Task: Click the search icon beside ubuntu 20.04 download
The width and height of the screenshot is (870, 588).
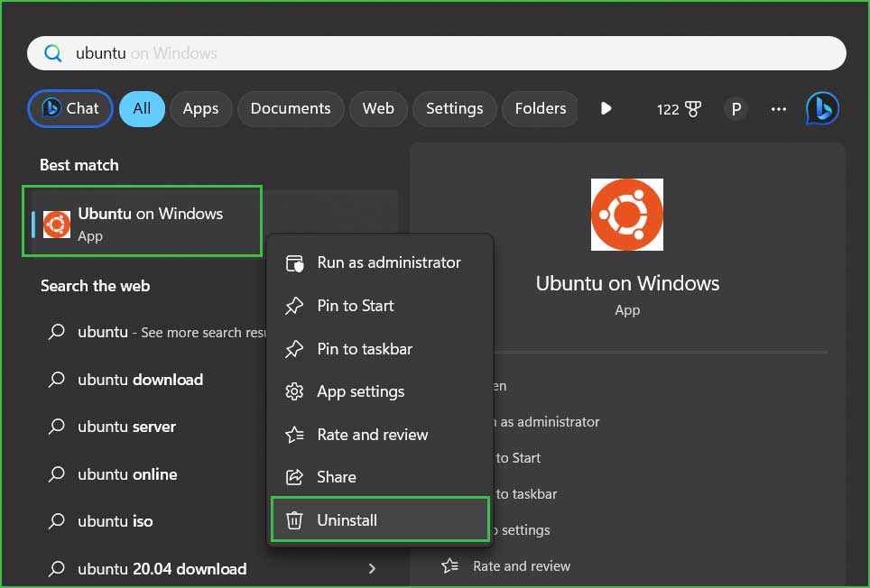Action: coord(56,569)
